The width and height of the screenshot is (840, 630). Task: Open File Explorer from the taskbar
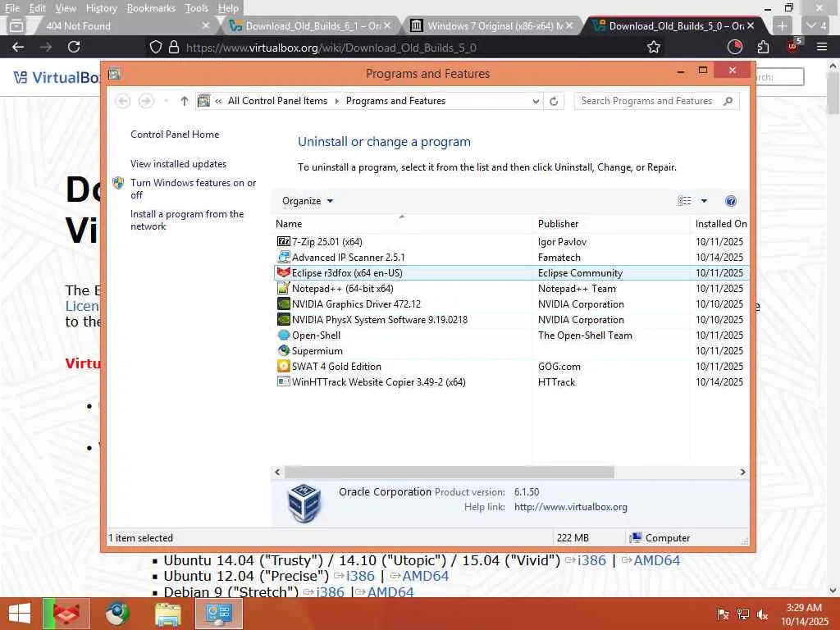click(x=167, y=614)
